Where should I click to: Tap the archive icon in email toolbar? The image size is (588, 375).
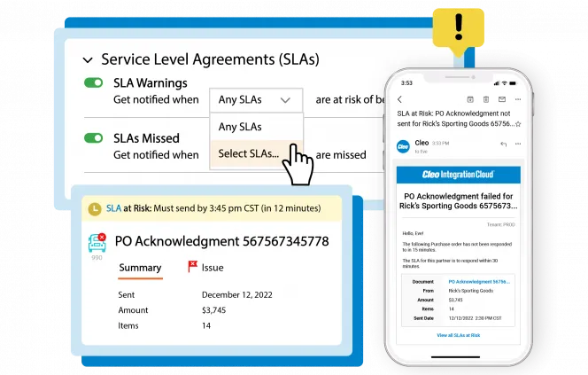470,99
